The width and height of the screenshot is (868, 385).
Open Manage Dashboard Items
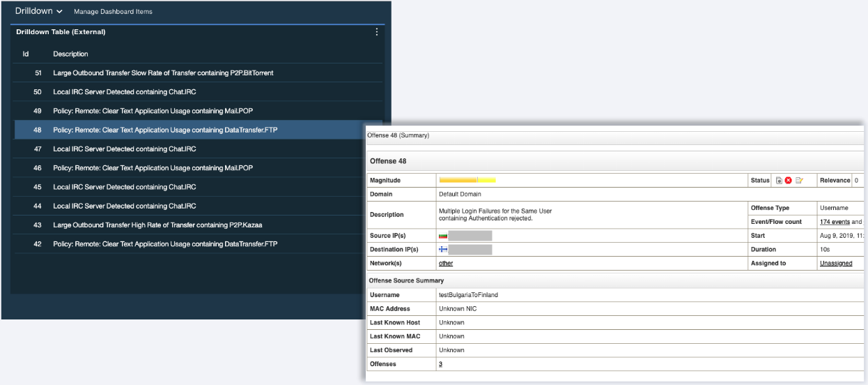(x=113, y=12)
